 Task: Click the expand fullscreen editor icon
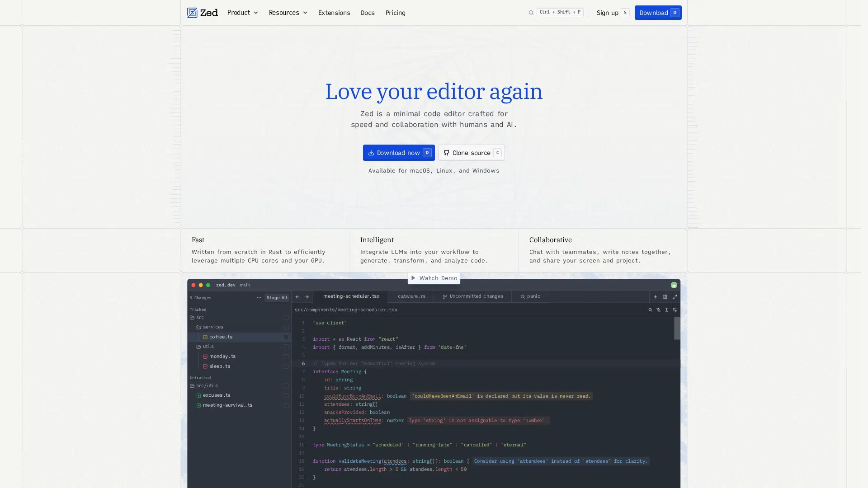point(675,297)
